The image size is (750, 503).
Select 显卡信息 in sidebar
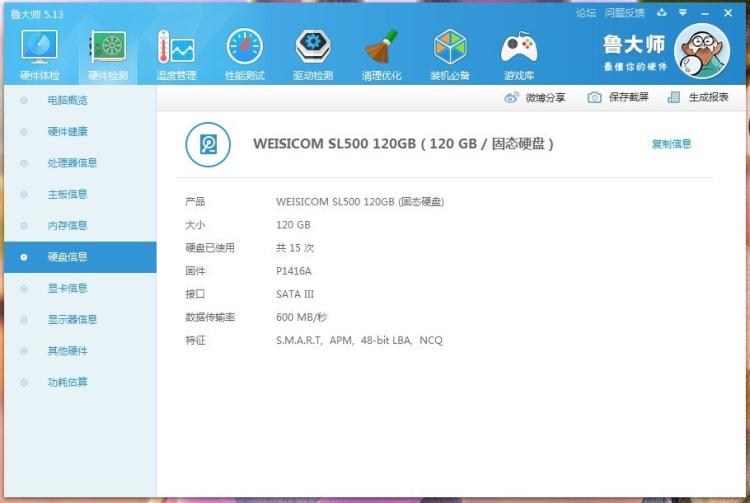(x=80, y=288)
